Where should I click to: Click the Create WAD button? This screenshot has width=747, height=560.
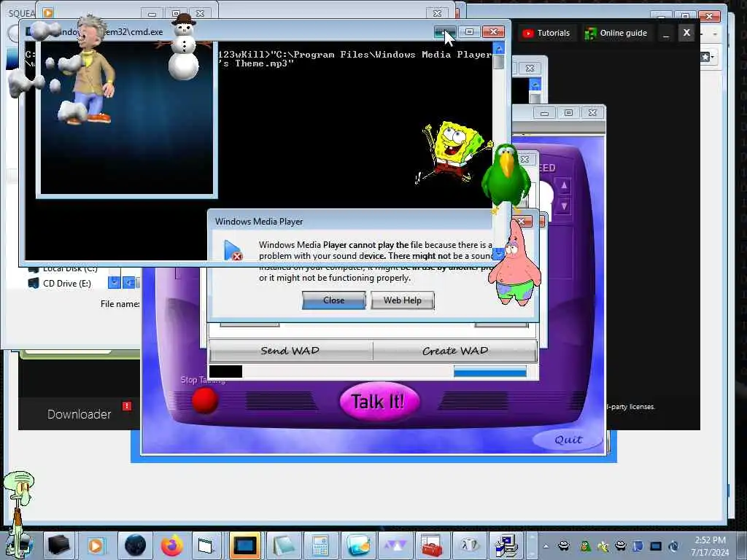(455, 351)
